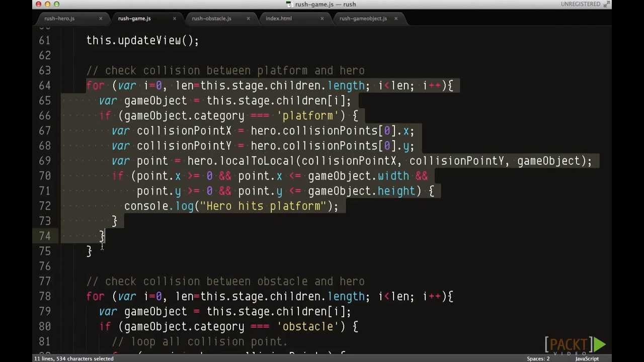Enter fullscreen with the top-right arrows icon
Image resolution: width=644 pixels, height=362 pixels.
coord(607,4)
